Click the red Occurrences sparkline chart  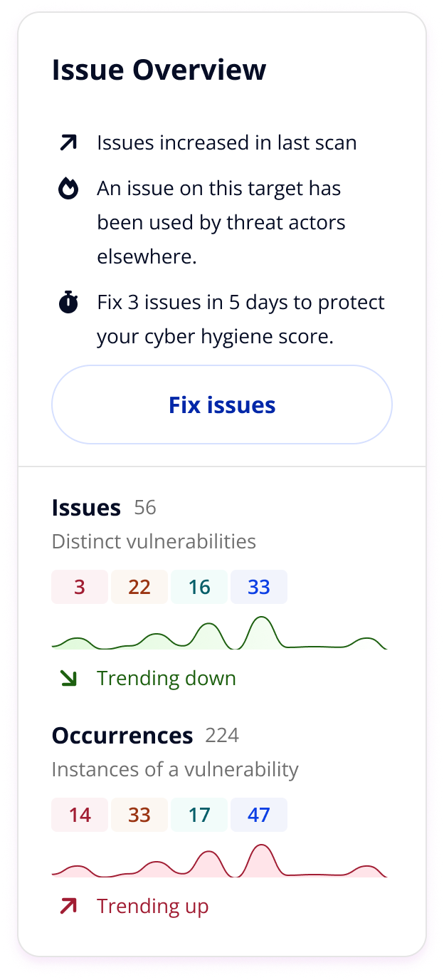coord(219,862)
